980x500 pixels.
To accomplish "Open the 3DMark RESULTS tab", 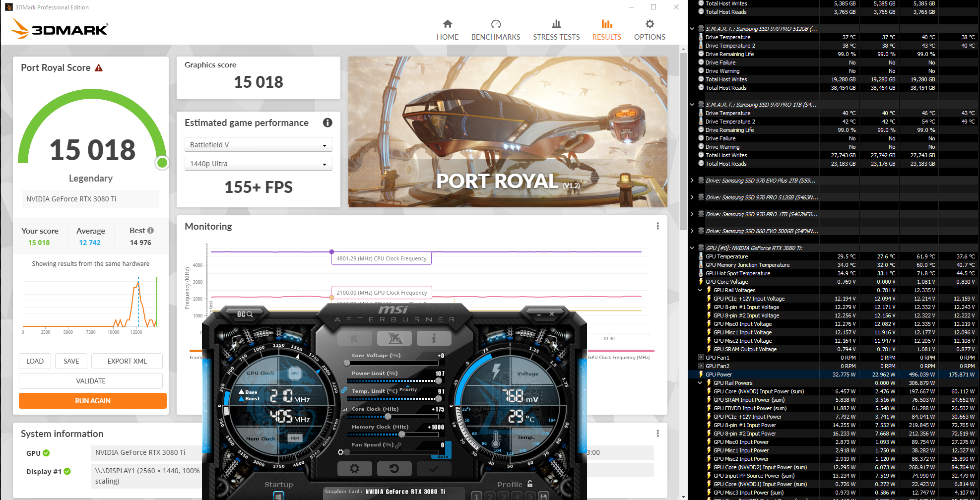I will pos(606,30).
